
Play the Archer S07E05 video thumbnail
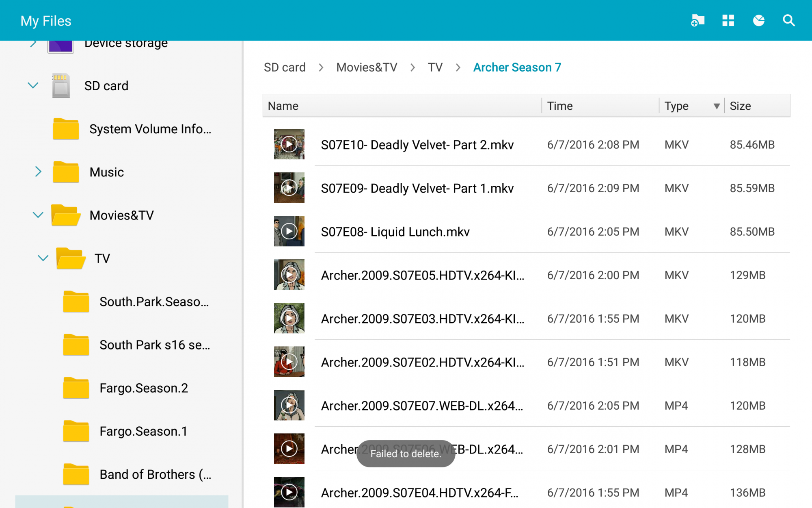click(x=289, y=275)
